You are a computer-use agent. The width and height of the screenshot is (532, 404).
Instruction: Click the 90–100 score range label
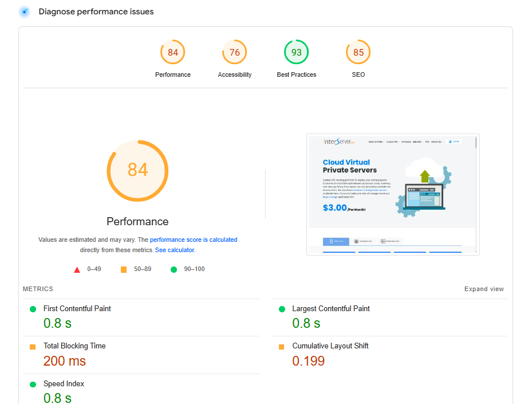(x=194, y=269)
